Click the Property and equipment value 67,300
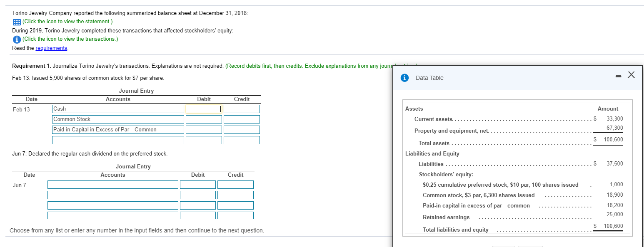The image size is (644, 247). pyautogui.click(x=615, y=128)
